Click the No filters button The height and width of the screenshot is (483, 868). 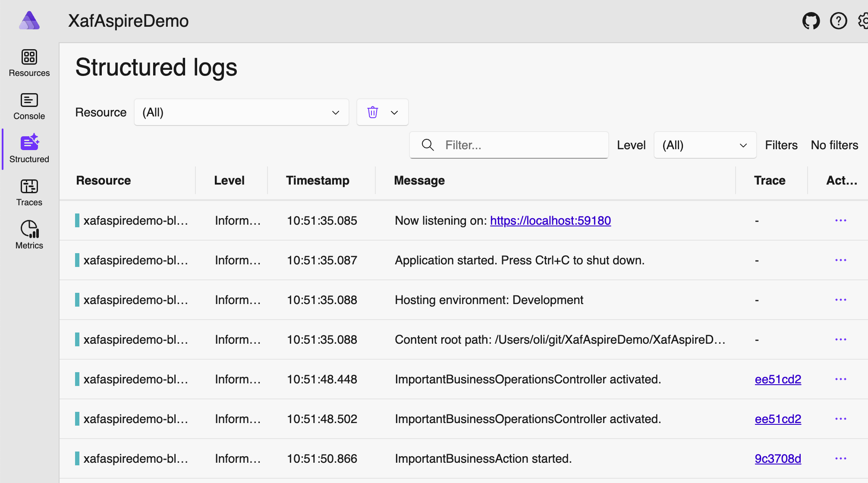coord(834,145)
